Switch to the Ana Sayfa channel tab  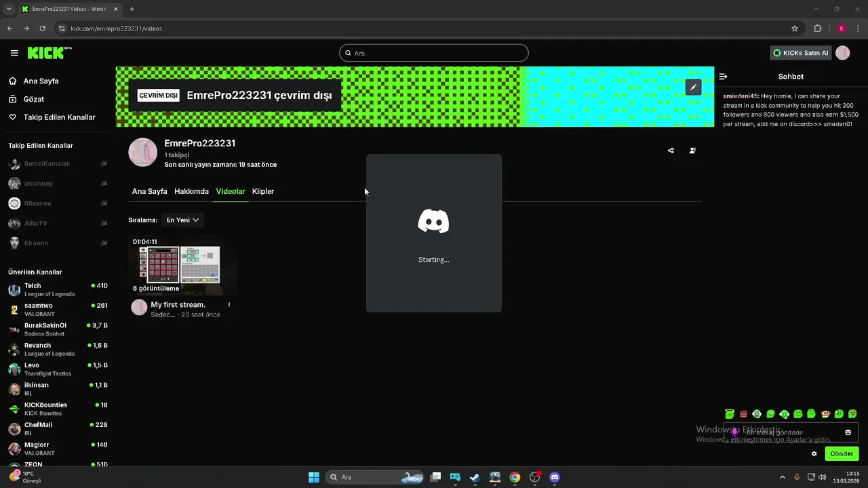[x=149, y=191]
